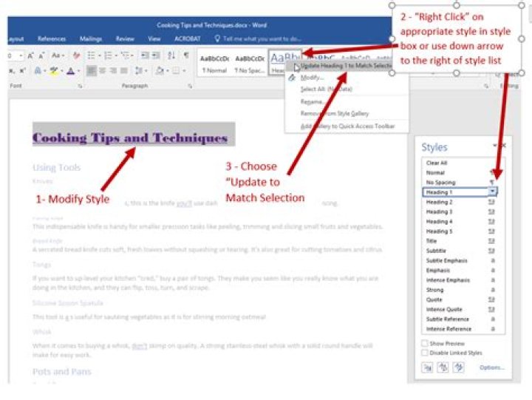
Task: Click the Align Left icon
Action: point(92,71)
